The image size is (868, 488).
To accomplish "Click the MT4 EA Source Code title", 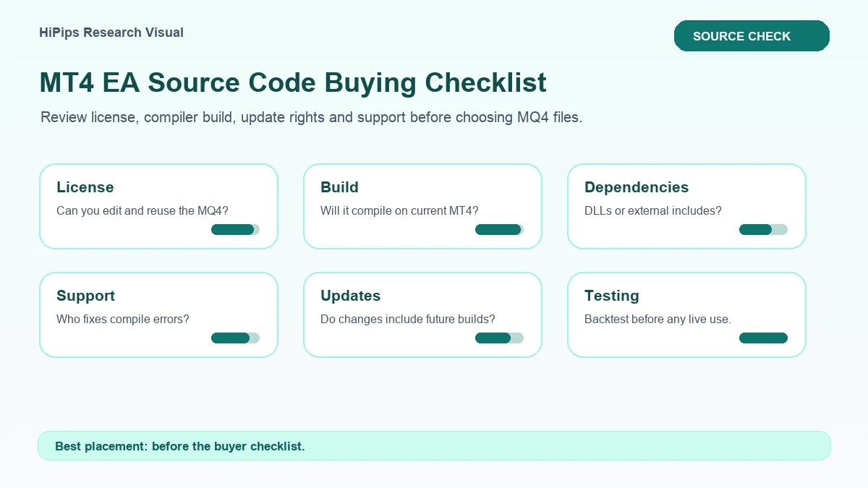I will (293, 83).
